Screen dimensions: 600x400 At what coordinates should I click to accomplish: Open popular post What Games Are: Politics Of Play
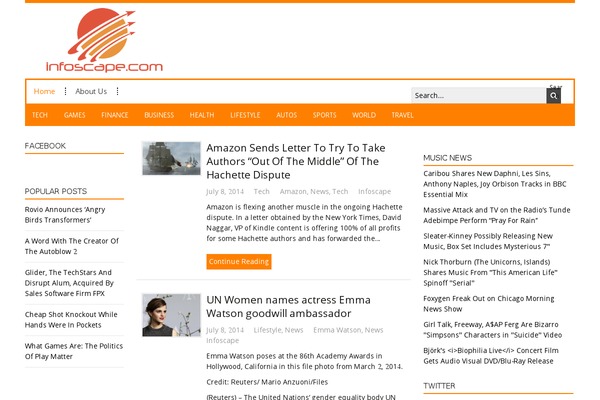pos(74,351)
